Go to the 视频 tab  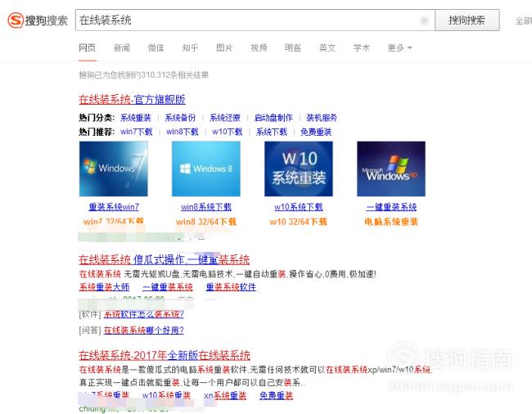(259, 47)
